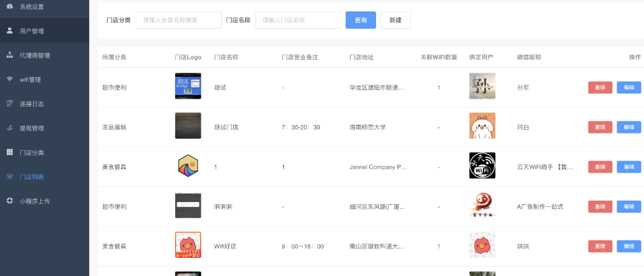Click 孙军 user avatar
644x276 pixels.
coord(482,86)
